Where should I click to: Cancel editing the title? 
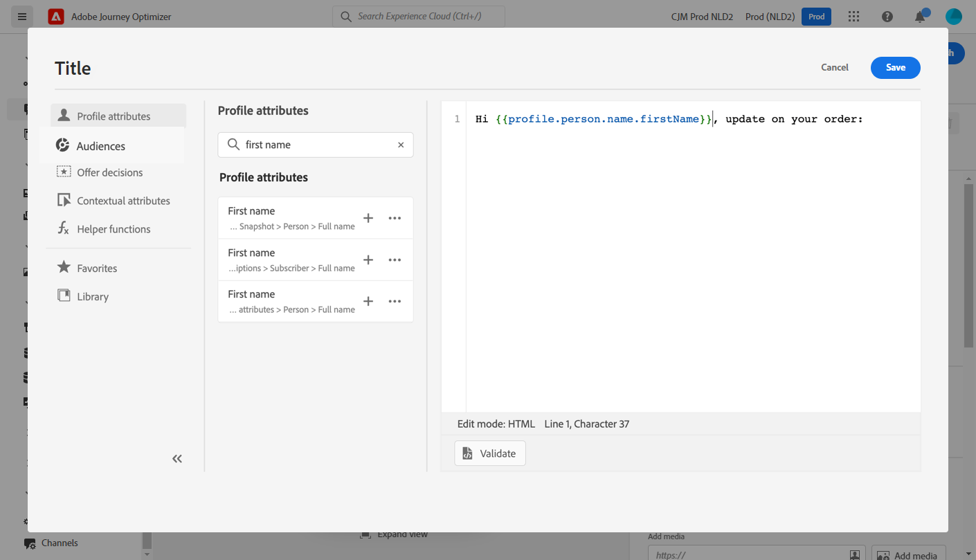(x=835, y=67)
